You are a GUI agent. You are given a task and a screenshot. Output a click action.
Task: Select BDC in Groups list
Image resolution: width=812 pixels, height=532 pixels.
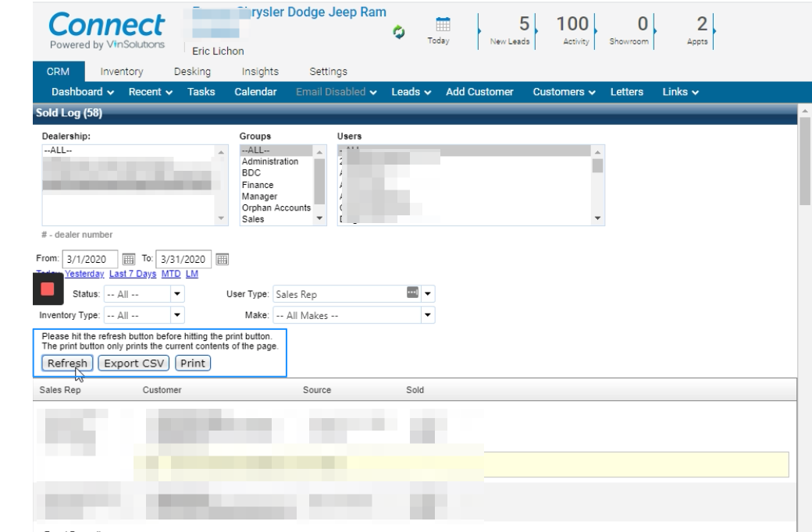pyautogui.click(x=276, y=173)
